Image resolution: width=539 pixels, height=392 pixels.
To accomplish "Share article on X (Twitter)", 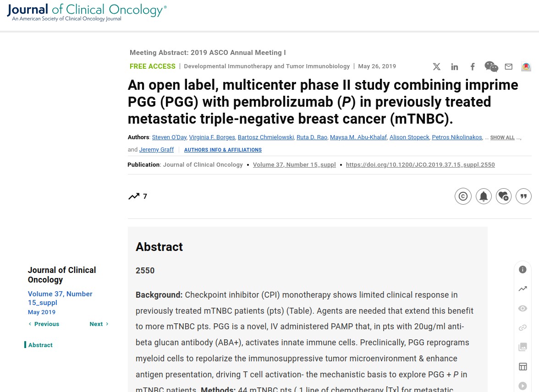I will [436, 67].
